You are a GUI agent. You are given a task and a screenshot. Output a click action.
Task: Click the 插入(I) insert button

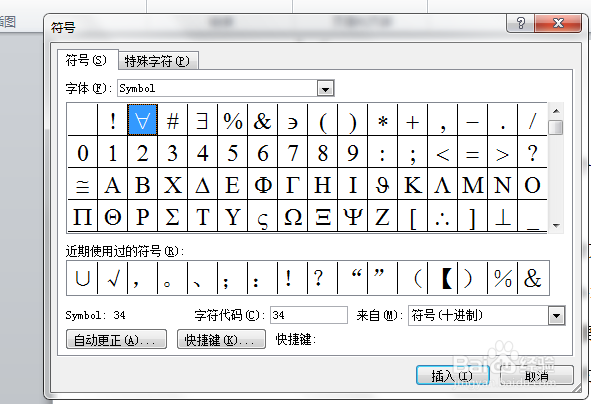pyautogui.click(x=452, y=375)
